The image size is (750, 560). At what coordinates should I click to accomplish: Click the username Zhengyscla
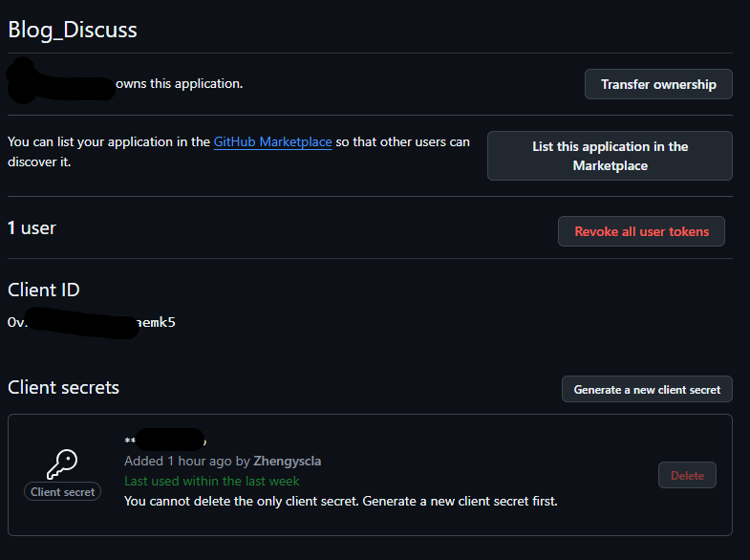(287, 462)
